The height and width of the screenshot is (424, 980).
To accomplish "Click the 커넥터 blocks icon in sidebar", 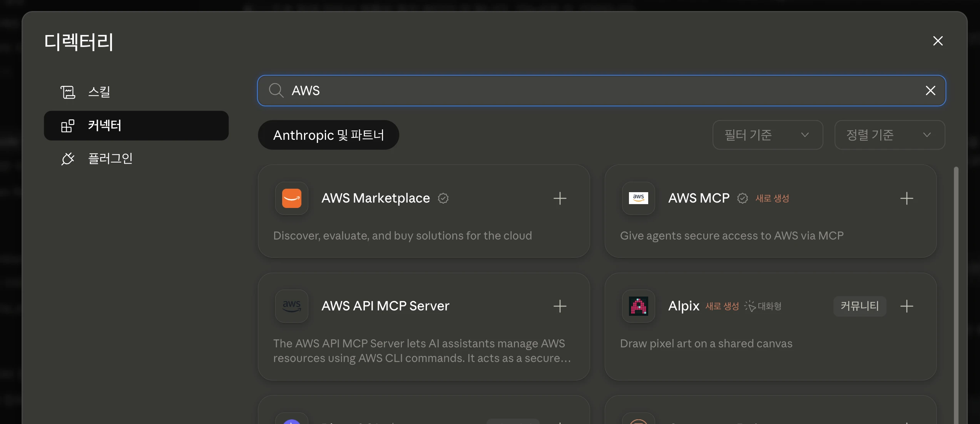I will point(68,126).
